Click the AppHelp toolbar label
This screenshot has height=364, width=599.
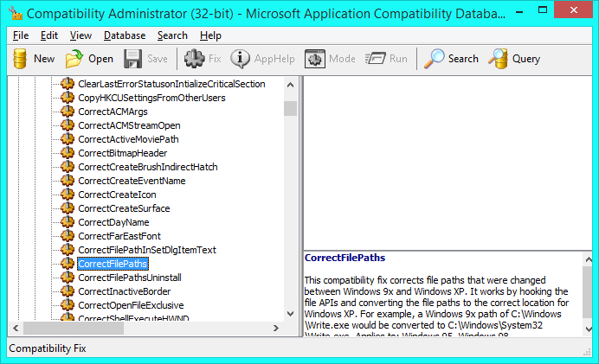[x=274, y=59]
